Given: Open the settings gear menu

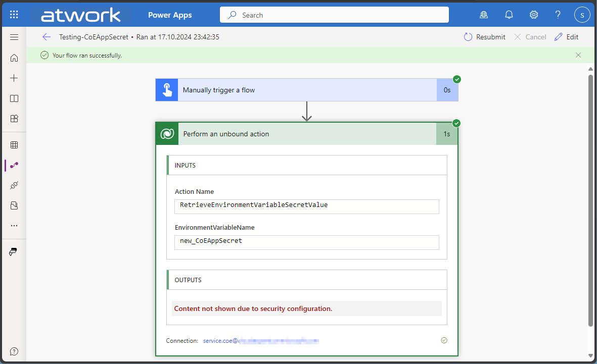Looking at the screenshot, I should pyautogui.click(x=534, y=15).
